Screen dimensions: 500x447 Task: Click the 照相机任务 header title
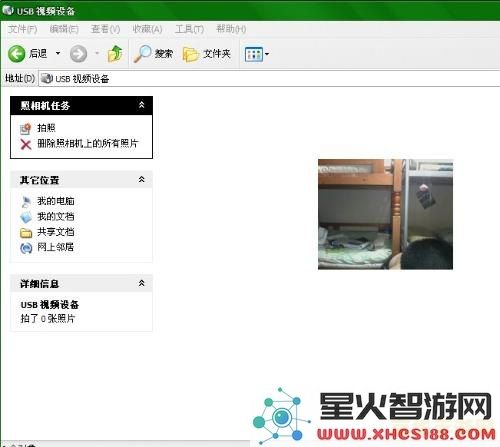pyautogui.click(x=45, y=106)
